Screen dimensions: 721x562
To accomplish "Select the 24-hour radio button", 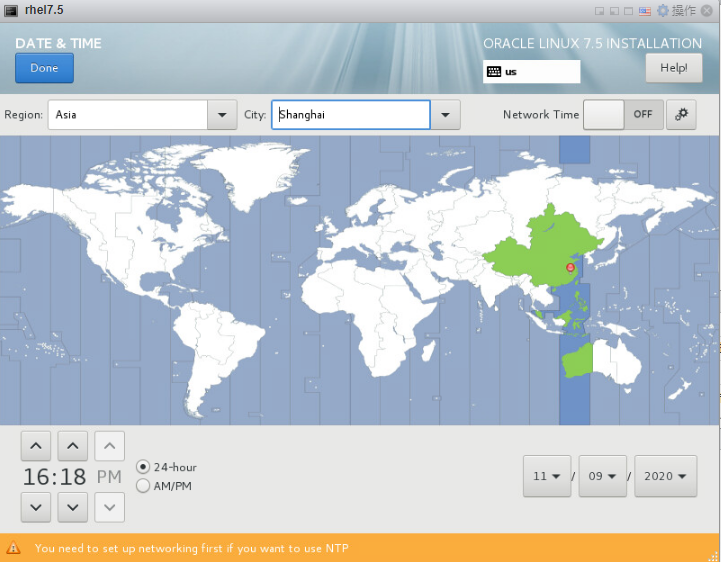I will (x=143, y=467).
